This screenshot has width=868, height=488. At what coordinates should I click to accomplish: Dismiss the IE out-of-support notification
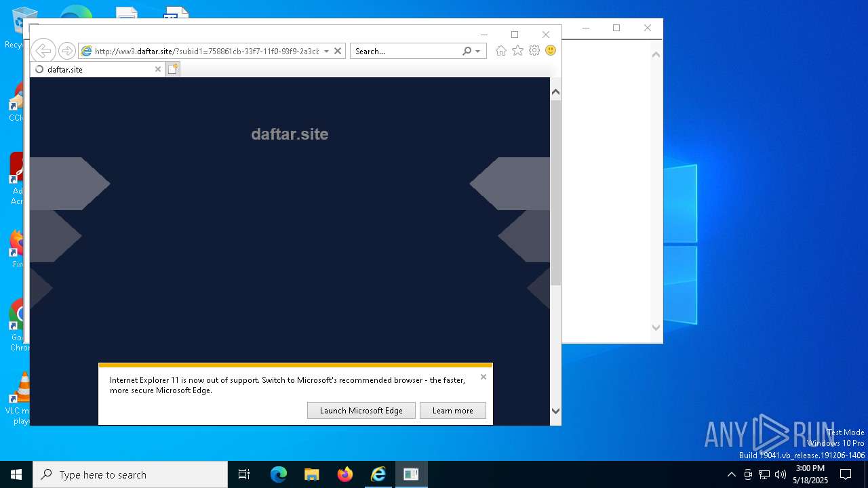[484, 377]
